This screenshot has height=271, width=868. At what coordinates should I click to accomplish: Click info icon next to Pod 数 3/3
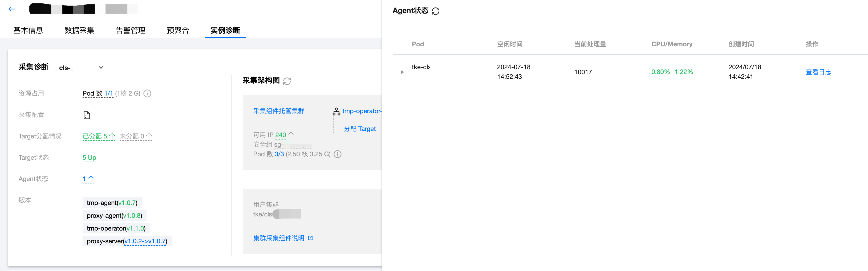coord(337,154)
